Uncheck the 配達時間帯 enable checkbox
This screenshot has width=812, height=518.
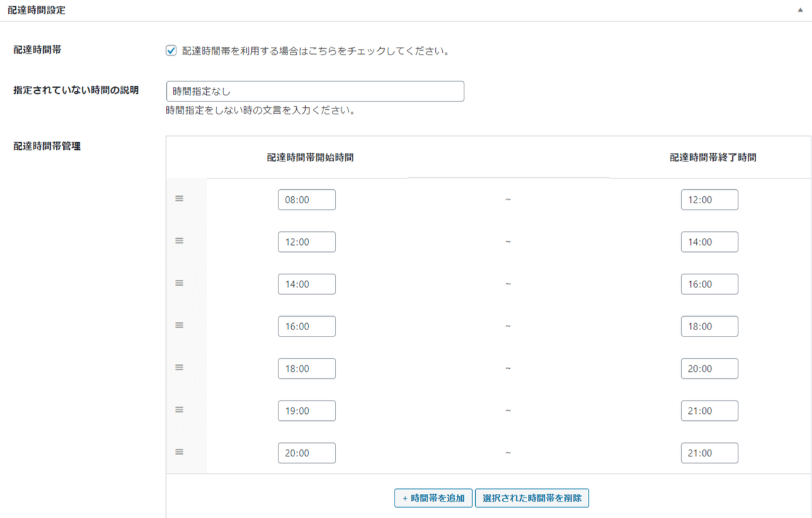coord(171,51)
